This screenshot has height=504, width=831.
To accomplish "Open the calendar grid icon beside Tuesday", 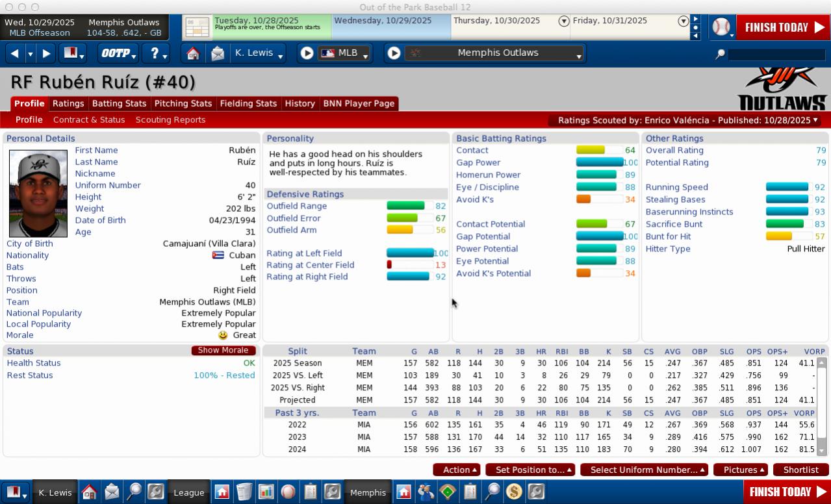I will point(197,27).
